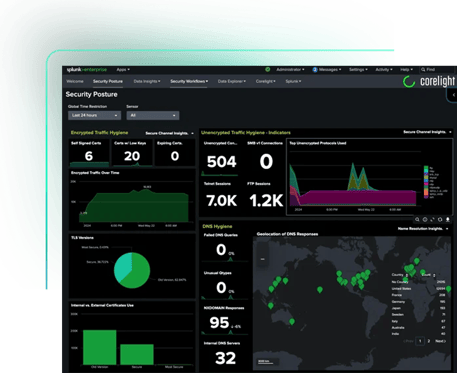This screenshot has height=373, width=457.
Task: Click the map zoom out minus button
Action: click(263, 259)
